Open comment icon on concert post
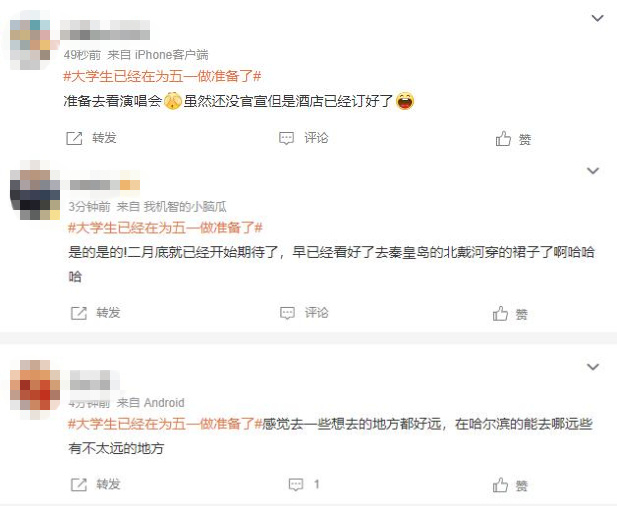The height and width of the screenshot is (506, 617). [x=286, y=138]
